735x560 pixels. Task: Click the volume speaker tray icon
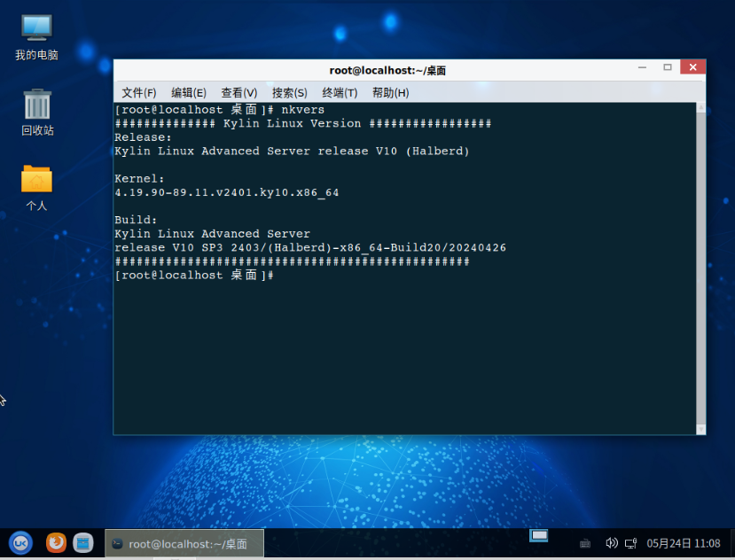click(611, 543)
